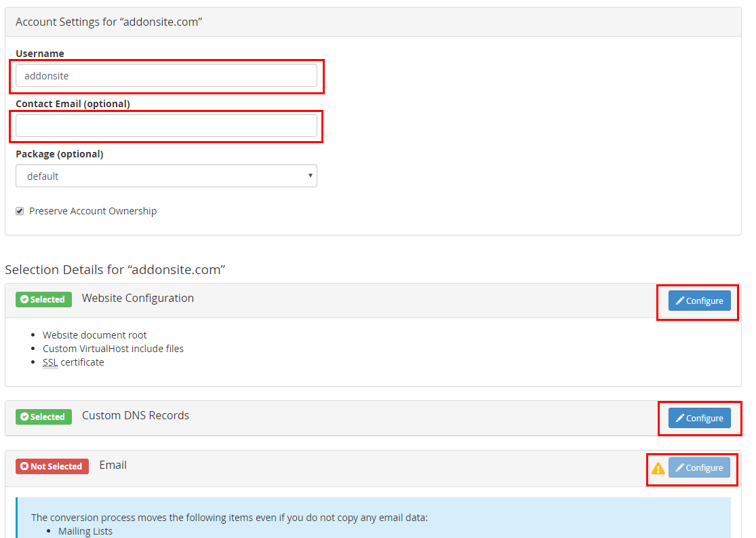This screenshot has width=756, height=538.
Task: Click the Website Configuration section title
Action: coord(138,298)
